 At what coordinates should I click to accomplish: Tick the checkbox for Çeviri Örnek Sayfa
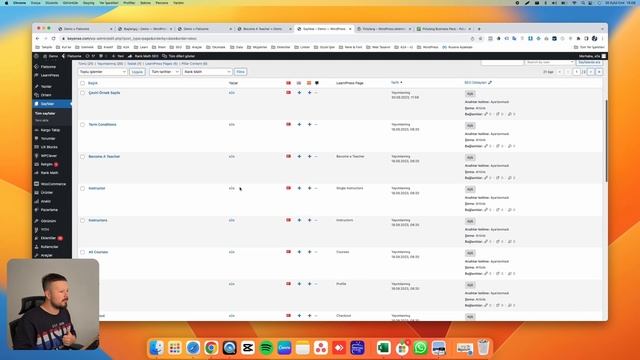tap(82, 93)
